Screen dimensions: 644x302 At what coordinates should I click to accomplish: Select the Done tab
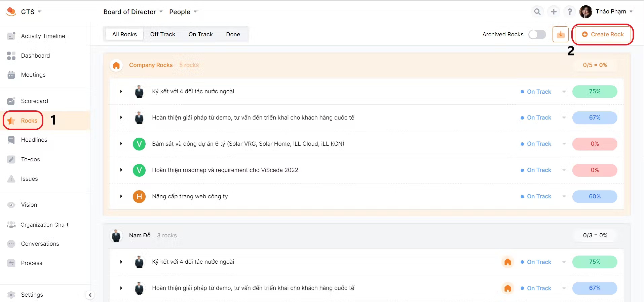click(x=233, y=35)
